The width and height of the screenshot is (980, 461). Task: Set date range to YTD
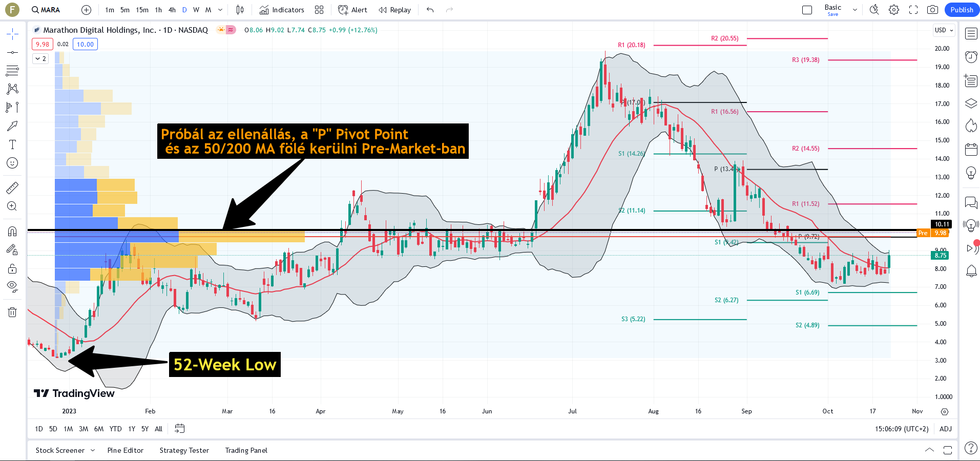(116, 429)
